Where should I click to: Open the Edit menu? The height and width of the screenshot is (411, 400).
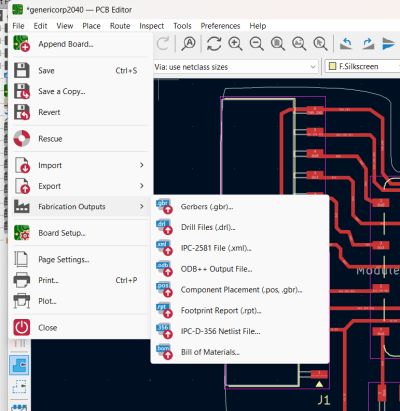click(x=40, y=26)
